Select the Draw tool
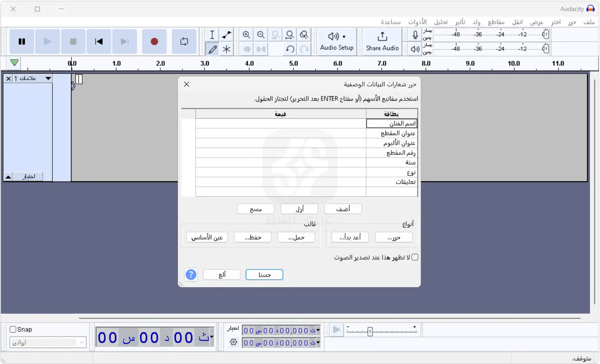The height and width of the screenshot is (364, 600). (x=212, y=49)
